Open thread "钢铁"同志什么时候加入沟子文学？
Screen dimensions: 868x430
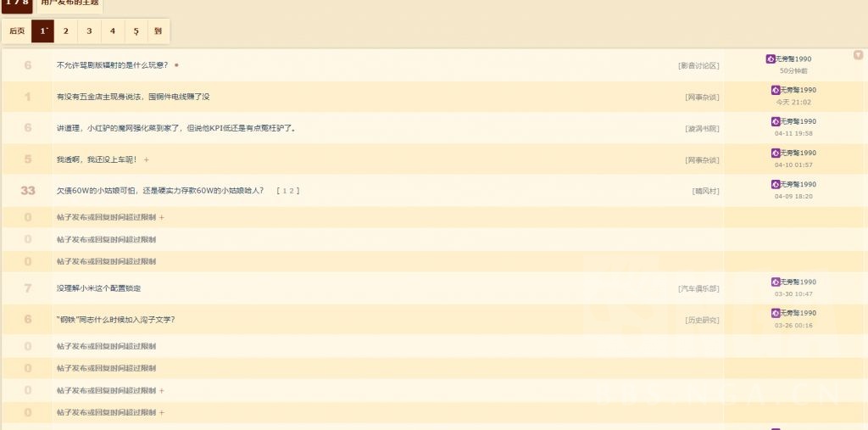click(x=115, y=319)
